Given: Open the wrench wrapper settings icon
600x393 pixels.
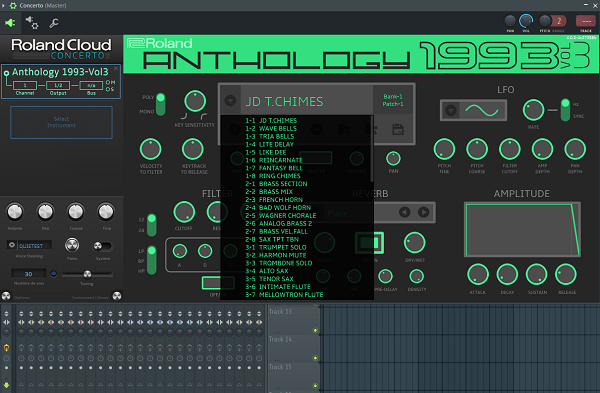Looking at the screenshot, I should point(54,23).
